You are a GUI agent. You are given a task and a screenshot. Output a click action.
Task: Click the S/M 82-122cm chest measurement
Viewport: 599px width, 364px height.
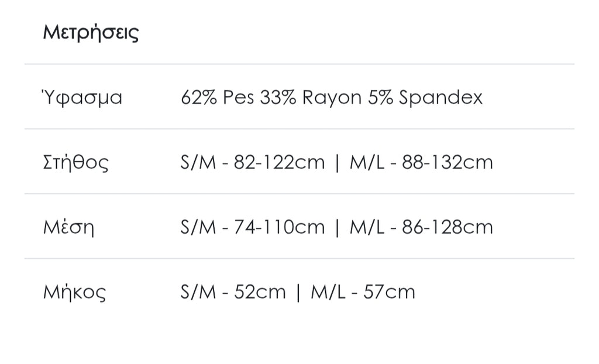(252, 162)
